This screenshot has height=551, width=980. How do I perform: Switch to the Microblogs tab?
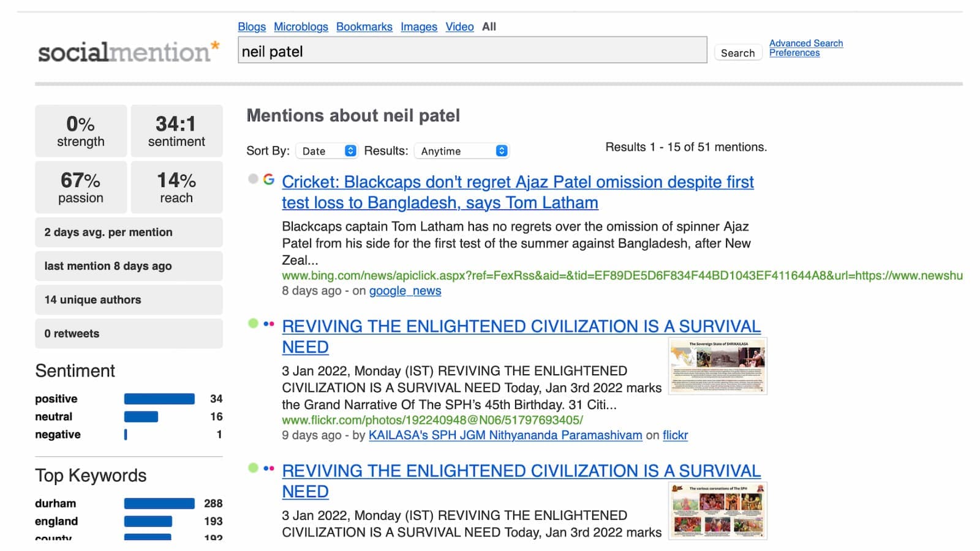pyautogui.click(x=301, y=26)
